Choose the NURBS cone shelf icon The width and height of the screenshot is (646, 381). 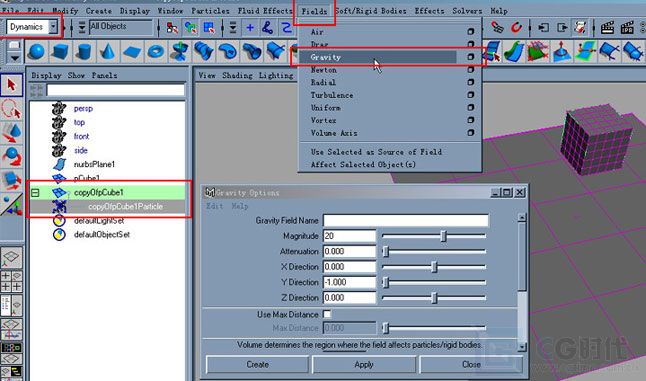pyautogui.click(x=108, y=51)
